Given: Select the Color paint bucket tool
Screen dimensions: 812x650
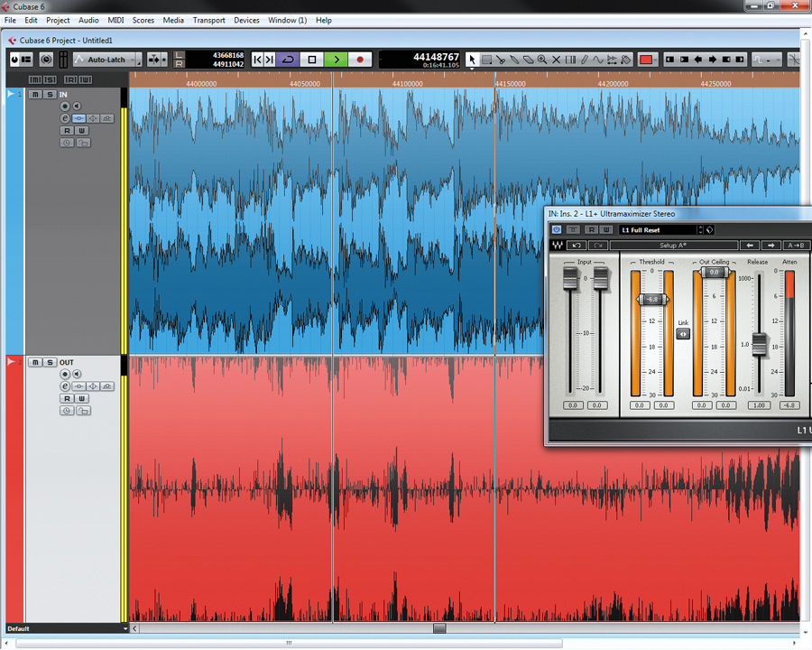Looking at the screenshot, I should [x=626, y=60].
